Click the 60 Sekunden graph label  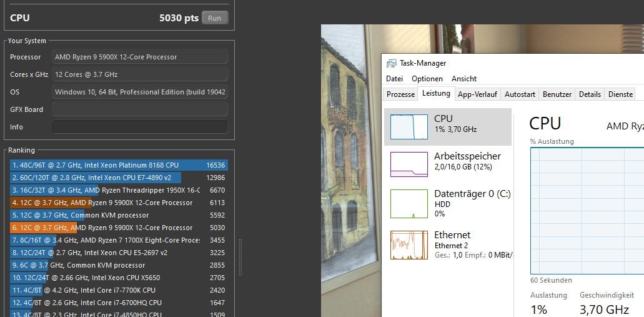[551, 280]
